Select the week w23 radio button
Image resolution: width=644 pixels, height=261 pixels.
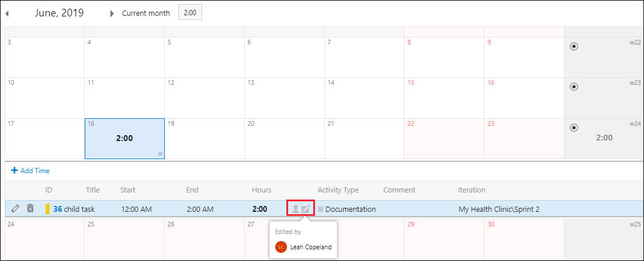point(574,87)
